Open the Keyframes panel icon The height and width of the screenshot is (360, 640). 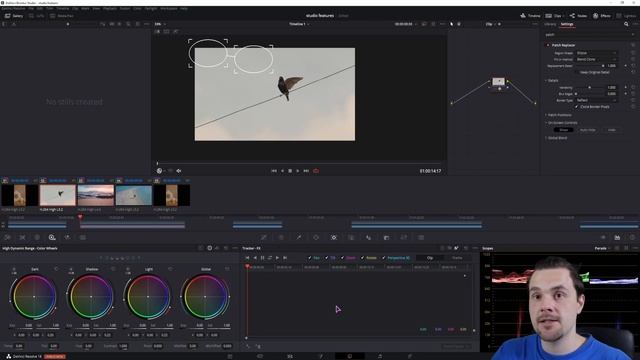[603, 237]
